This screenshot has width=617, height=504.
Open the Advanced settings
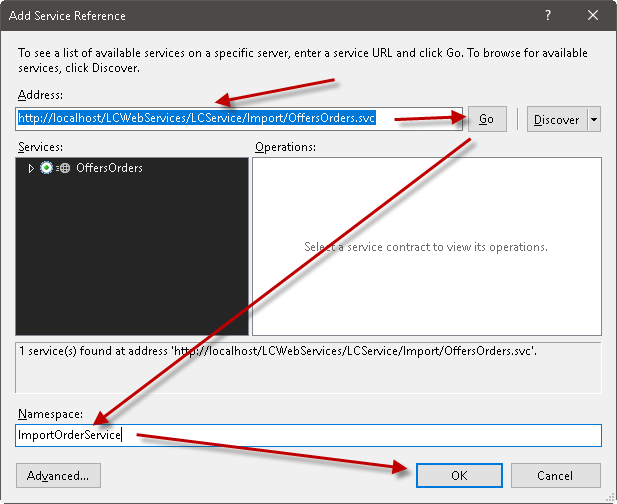point(59,475)
